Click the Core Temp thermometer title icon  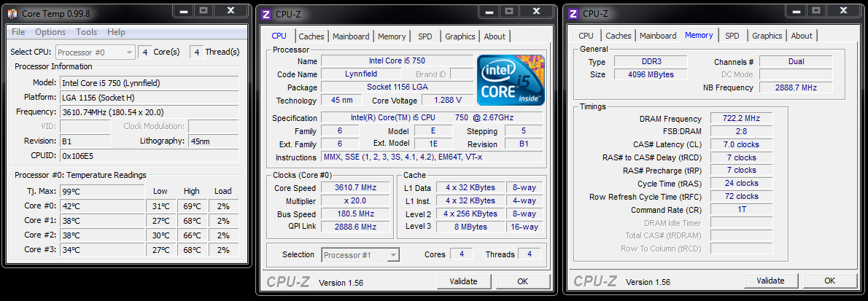pyautogui.click(x=14, y=12)
